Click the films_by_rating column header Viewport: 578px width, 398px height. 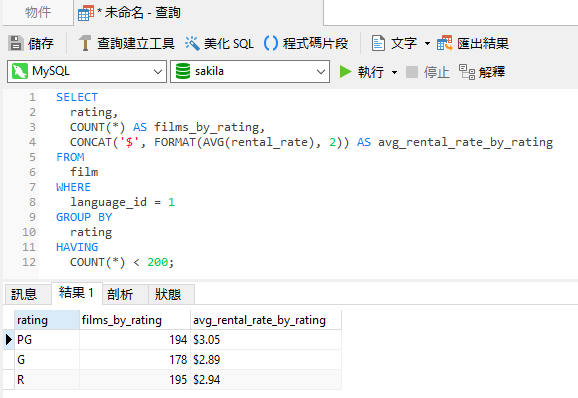click(135, 320)
